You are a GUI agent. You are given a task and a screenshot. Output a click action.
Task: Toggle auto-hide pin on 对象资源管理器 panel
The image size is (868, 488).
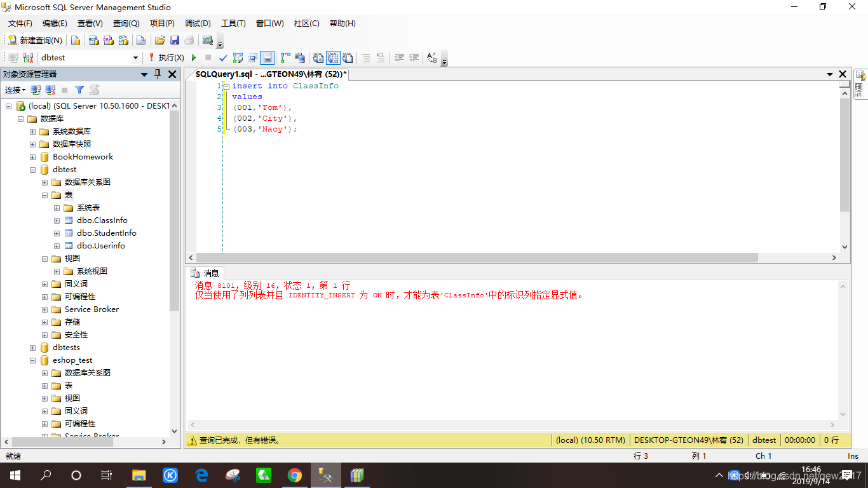click(x=158, y=74)
